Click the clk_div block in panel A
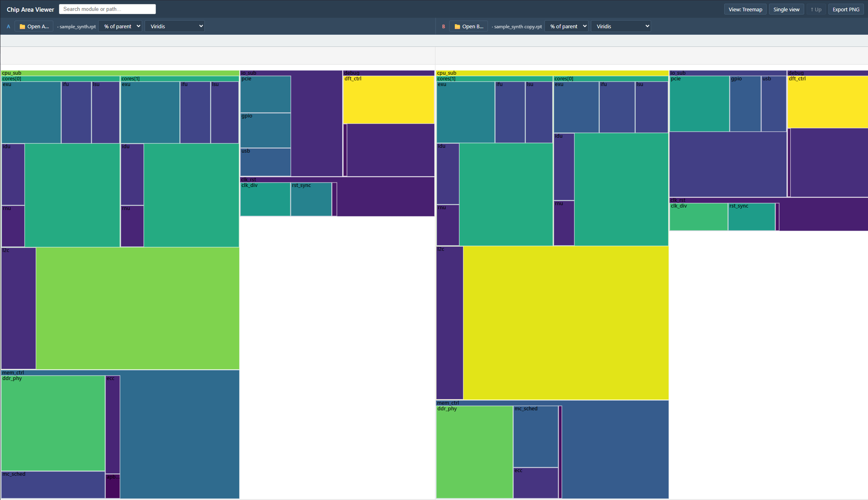Image resolution: width=868 pixels, height=500 pixels. pos(265,199)
